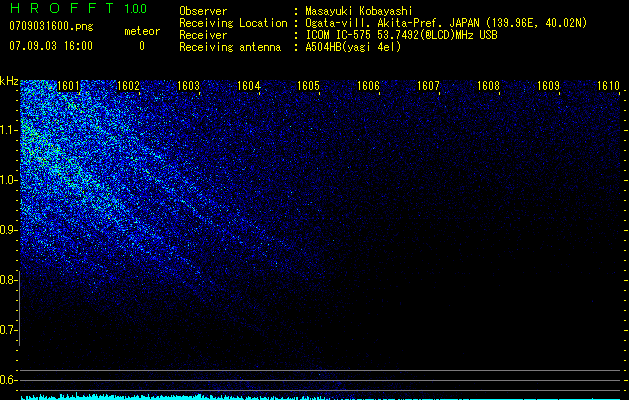
Task: Click the 1.0 kHz frequency axis label
Action: pyautogui.click(x=8, y=180)
